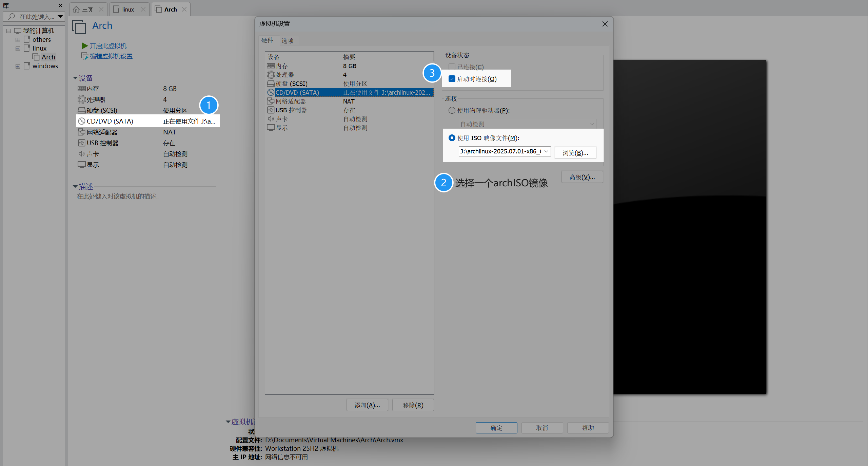The image size is (868, 466).
Task: Select the USB Controller icon in the dialog list
Action: point(271,110)
